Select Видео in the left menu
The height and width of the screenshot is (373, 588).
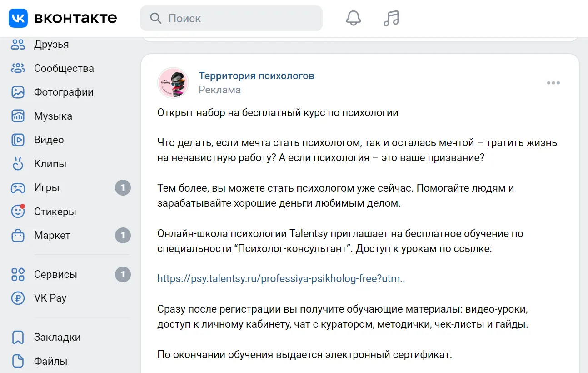(x=49, y=140)
